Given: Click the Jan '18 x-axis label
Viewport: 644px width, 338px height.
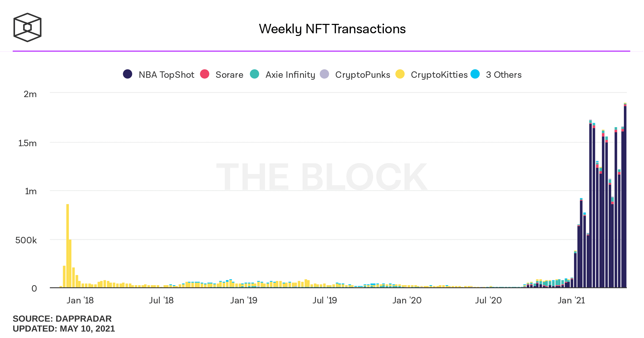Looking at the screenshot, I should click(x=80, y=300).
